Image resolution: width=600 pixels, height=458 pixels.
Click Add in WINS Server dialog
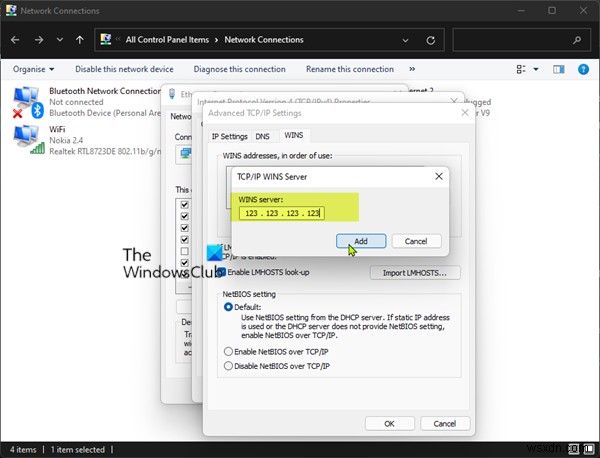[x=361, y=241]
